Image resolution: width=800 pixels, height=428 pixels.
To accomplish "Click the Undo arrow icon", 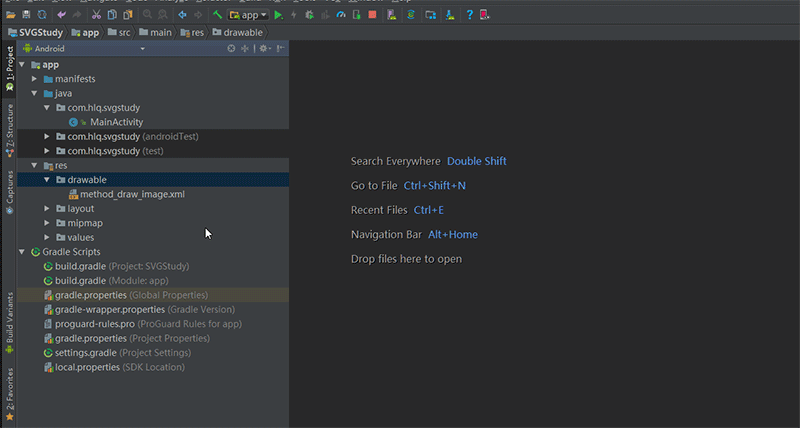I will click(x=62, y=15).
